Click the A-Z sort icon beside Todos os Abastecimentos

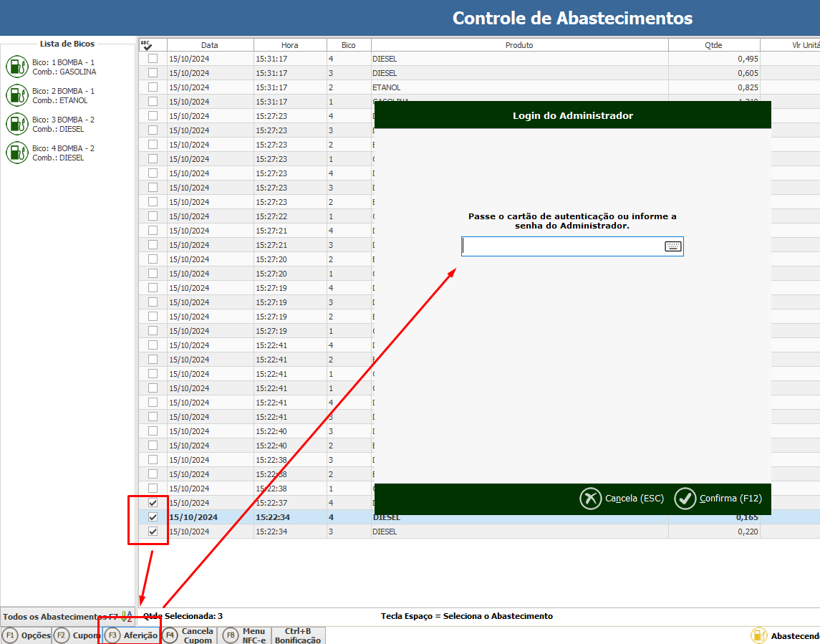[126, 616]
